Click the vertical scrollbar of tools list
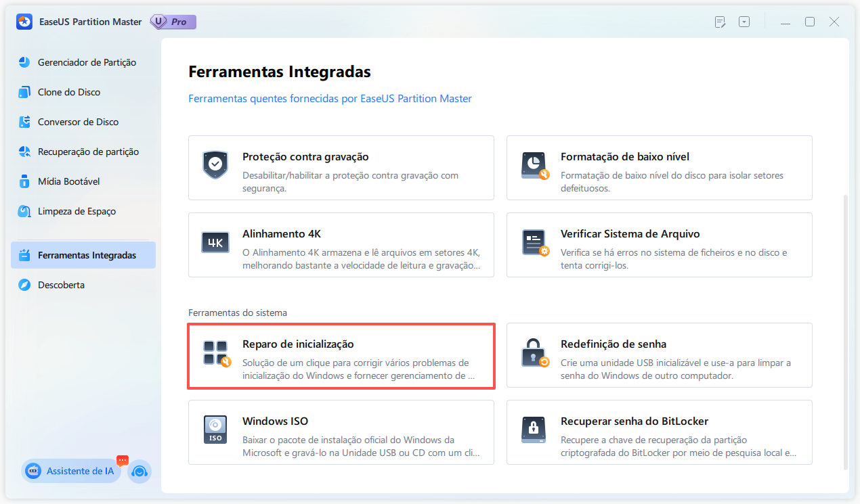The image size is (860, 504). click(x=844, y=331)
